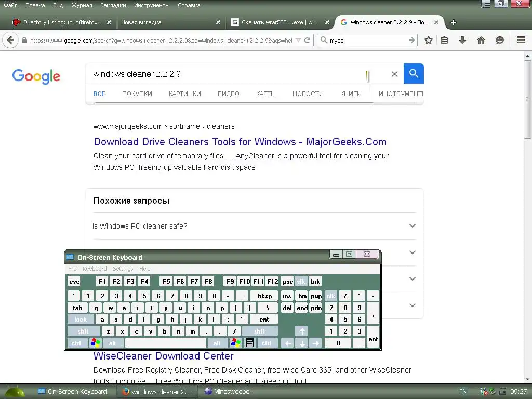Switch to Скачать wrar580ru.exe tab
The height and width of the screenshot is (399, 532).
click(280, 22)
